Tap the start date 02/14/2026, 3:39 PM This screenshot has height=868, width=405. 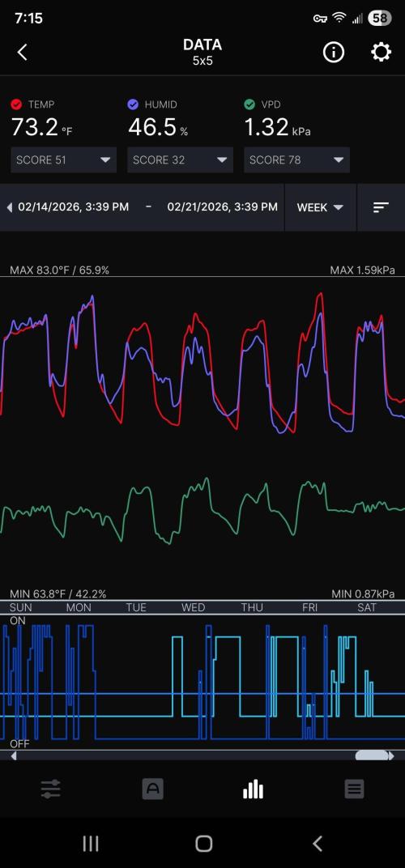(x=73, y=207)
